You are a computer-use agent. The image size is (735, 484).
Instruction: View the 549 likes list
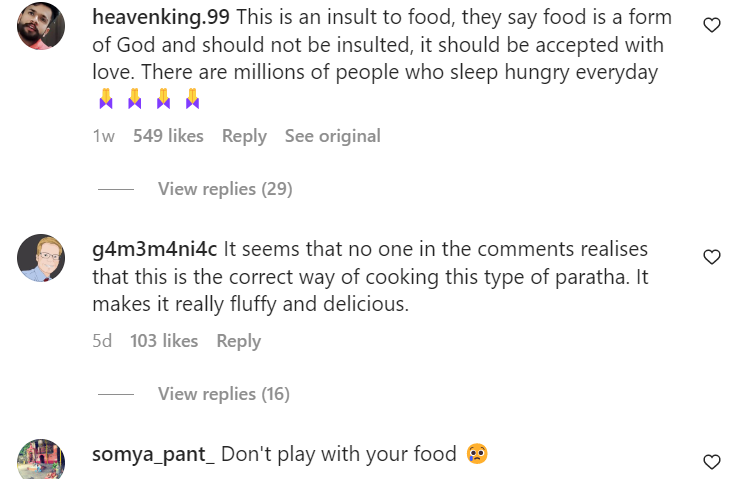(168, 136)
